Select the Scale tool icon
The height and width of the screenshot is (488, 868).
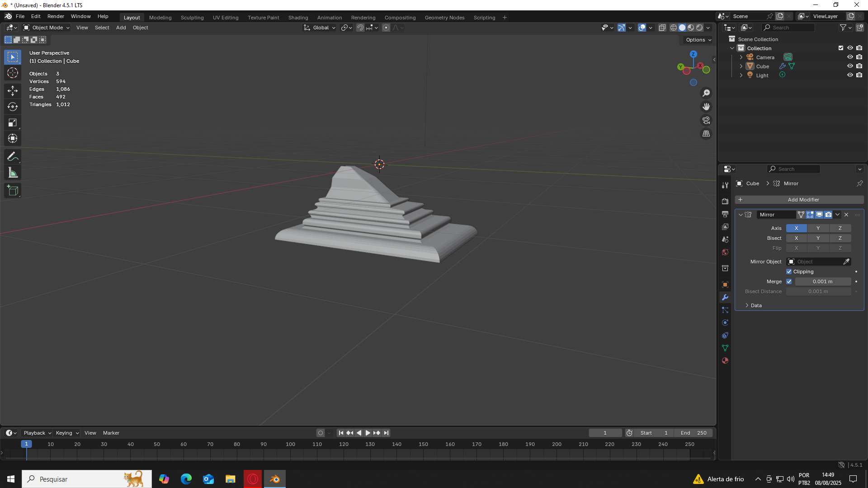coord(13,122)
